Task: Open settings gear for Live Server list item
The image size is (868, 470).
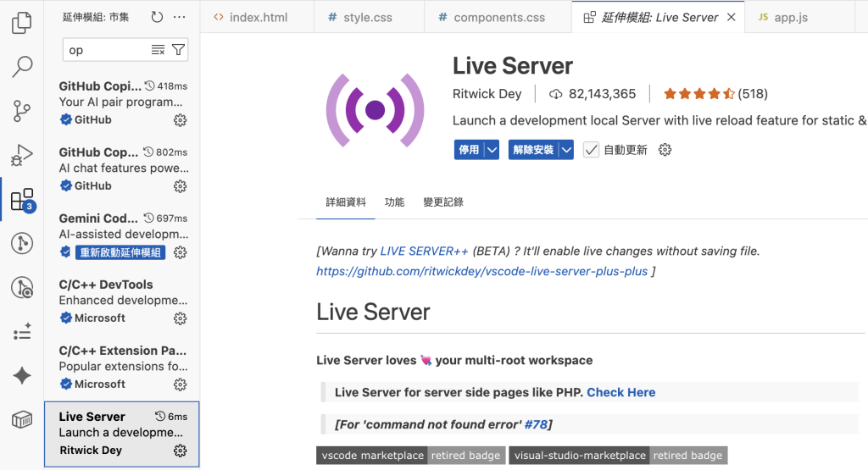Action: [x=180, y=451]
